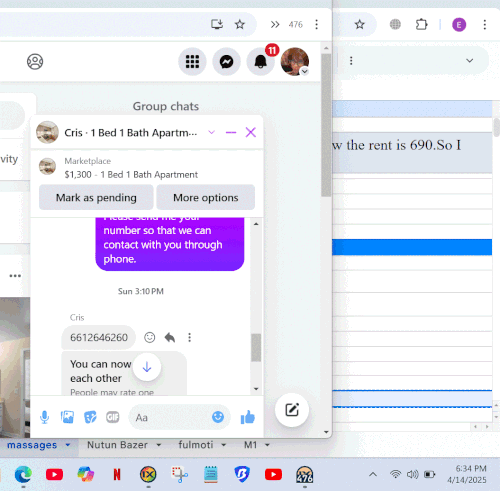Open M1 tab dropdown arrow
This screenshot has height=491, width=500.
[x=267, y=445]
